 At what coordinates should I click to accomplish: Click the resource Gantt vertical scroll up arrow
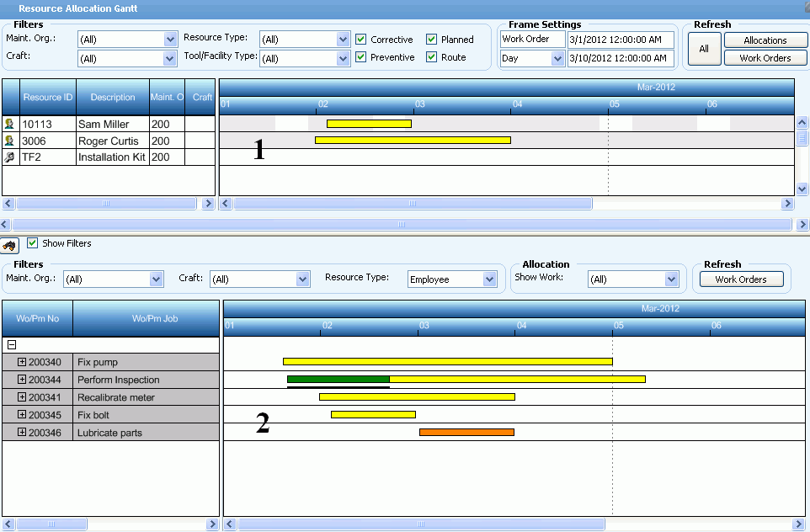(802, 122)
